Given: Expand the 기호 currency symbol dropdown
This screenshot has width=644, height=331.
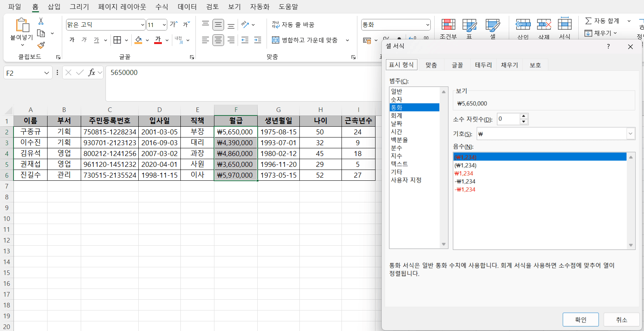Looking at the screenshot, I should tap(630, 134).
